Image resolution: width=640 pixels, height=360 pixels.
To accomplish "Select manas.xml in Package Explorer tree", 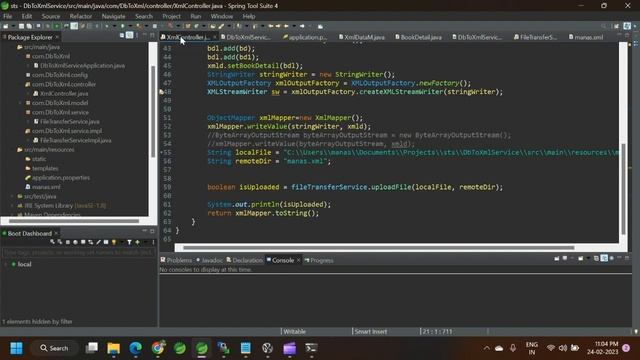I will pyautogui.click(x=42, y=187).
